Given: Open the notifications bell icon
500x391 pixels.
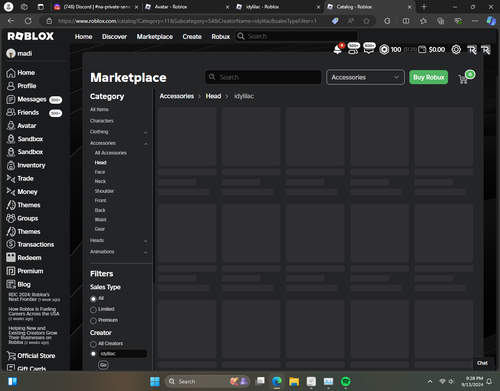Looking at the screenshot, I should (x=338, y=50).
